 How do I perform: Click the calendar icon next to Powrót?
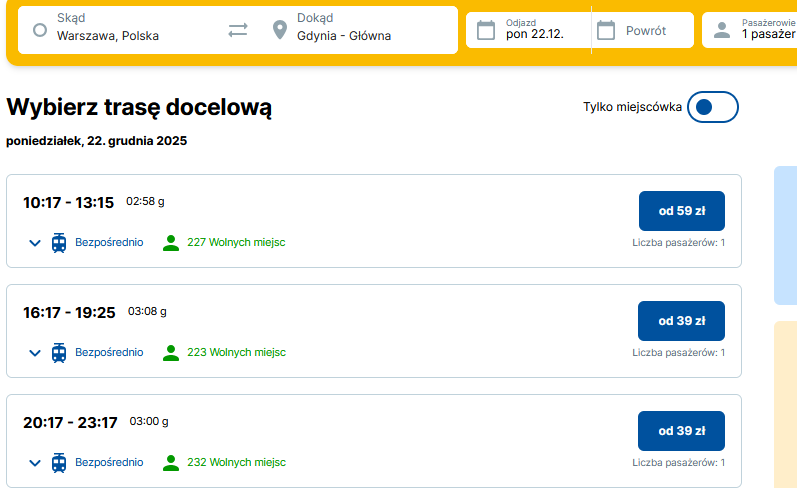[x=606, y=30]
